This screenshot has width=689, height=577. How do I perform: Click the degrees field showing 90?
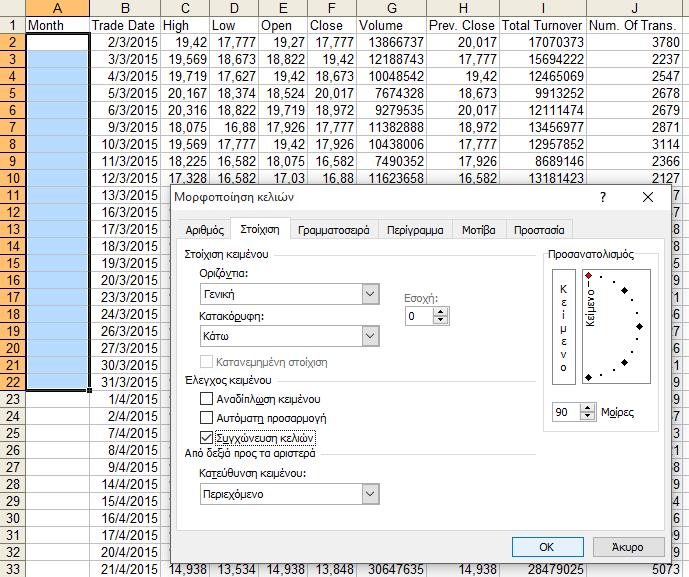tap(566, 412)
